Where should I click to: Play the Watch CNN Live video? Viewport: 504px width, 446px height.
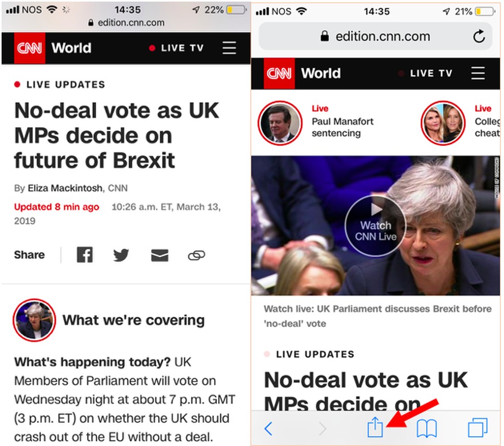tap(375, 225)
